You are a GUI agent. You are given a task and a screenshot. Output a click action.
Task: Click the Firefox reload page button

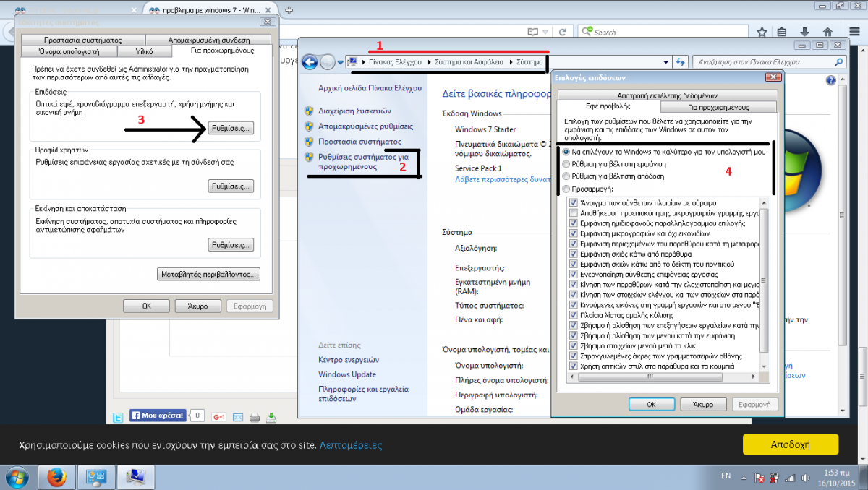tap(562, 32)
